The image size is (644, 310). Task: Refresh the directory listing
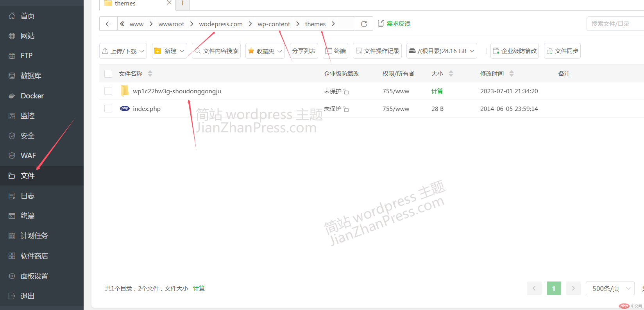tap(364, 24)
